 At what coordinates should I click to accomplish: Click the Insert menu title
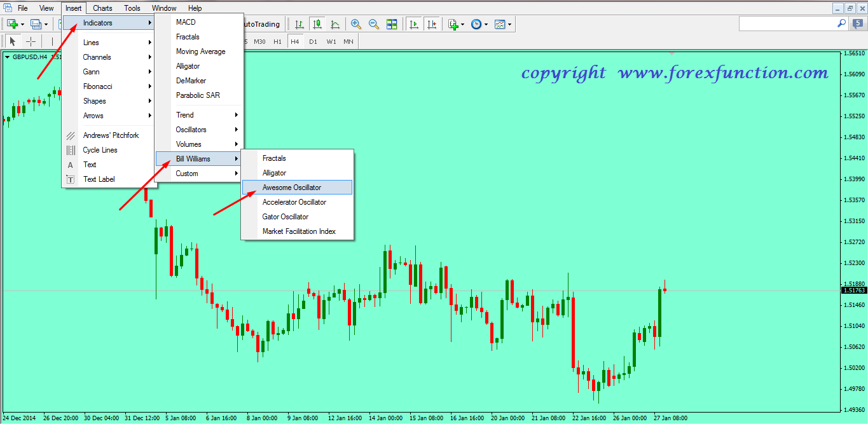[73, 8]
